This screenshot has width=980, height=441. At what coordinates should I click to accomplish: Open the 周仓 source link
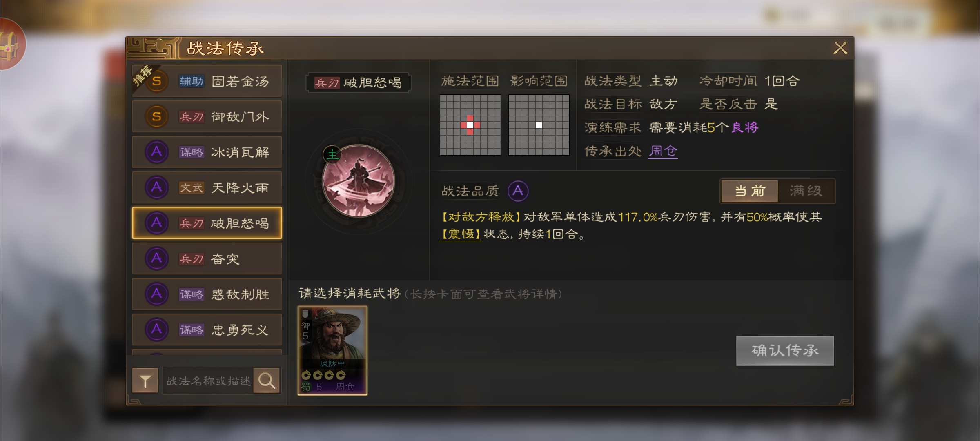click(663, 151)
